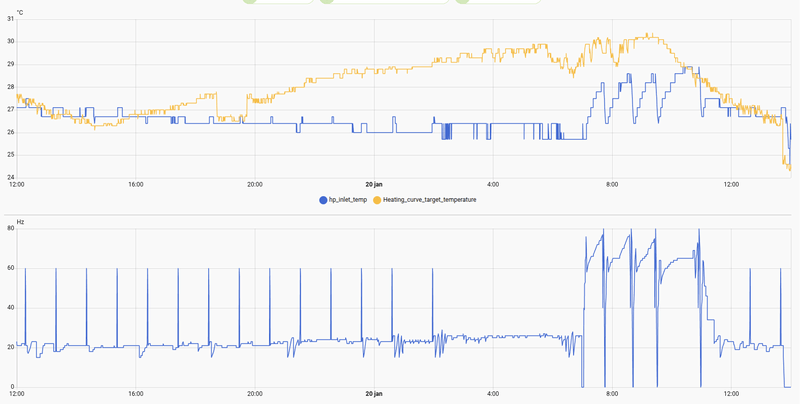This screenshot has height=404, width=800.
Task: Select the 29 value on temperature axis
Action: click(11, 64)
